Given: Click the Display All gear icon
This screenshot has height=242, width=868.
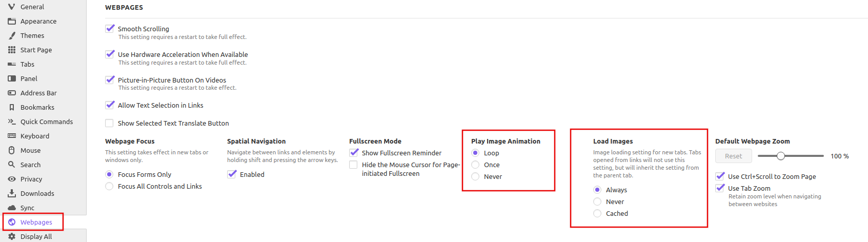Looking at the screenshot, I should point(12,236).
